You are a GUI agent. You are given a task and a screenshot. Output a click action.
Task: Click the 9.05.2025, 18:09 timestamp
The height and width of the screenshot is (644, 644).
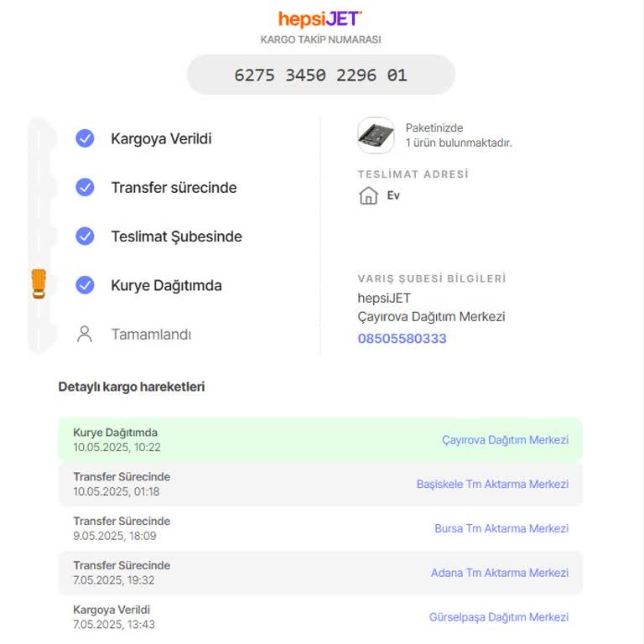(x=115, y=536)
